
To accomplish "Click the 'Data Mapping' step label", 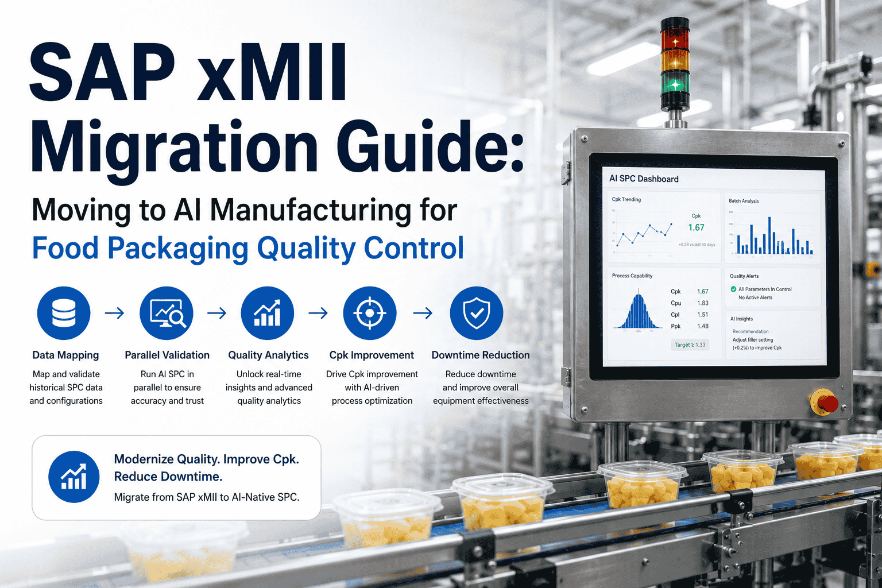I will coord(65,355).
